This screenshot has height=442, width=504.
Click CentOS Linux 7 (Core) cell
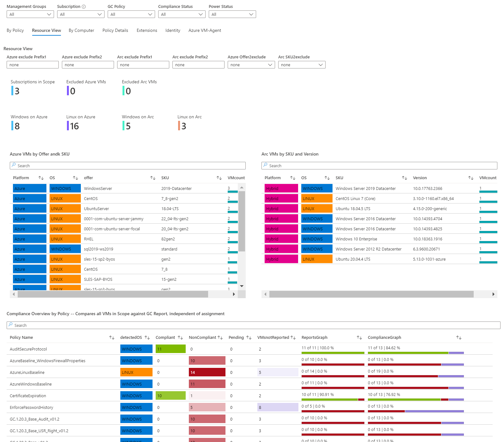pyautogui.click(x=356, y=199)
